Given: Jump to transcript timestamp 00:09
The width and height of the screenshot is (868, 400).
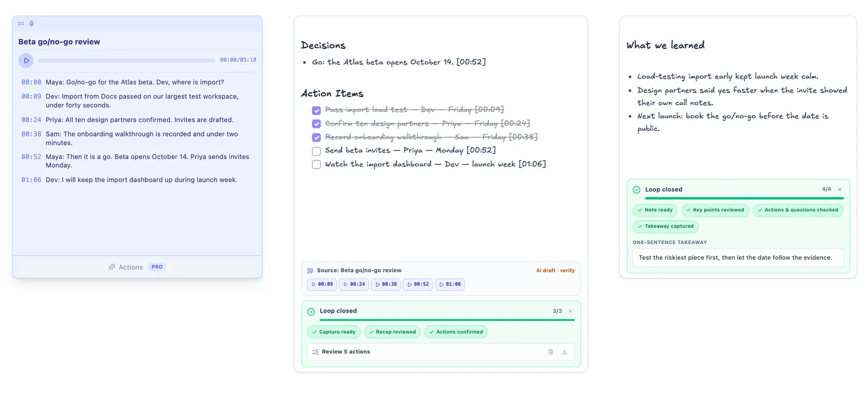Looking at the screenshot, I should point(31,96).
